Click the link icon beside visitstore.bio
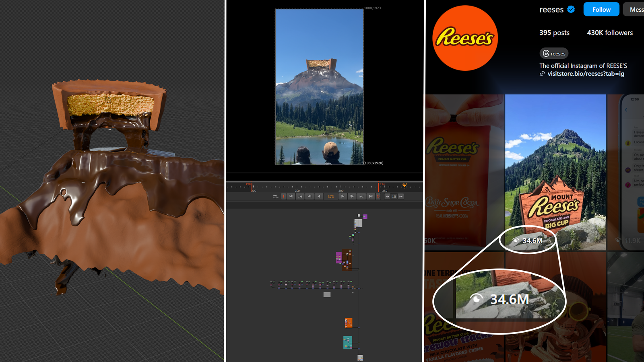 [542, 74]
